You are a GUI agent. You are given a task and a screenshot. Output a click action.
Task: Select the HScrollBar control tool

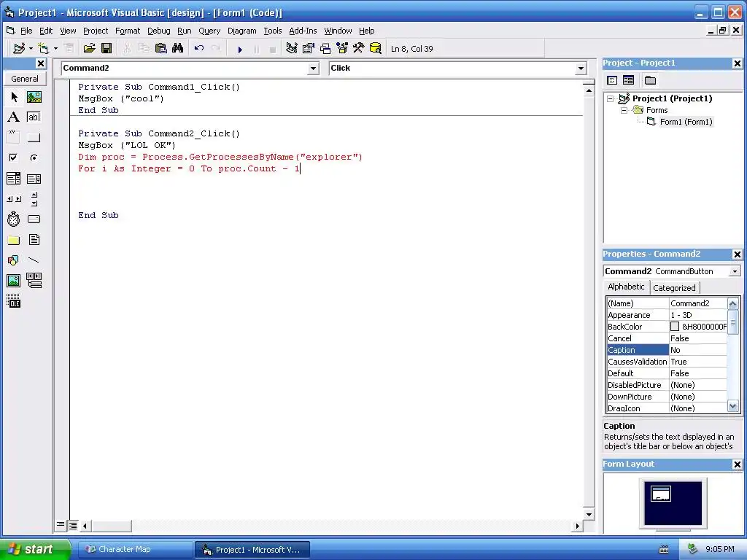pos(14,199)
